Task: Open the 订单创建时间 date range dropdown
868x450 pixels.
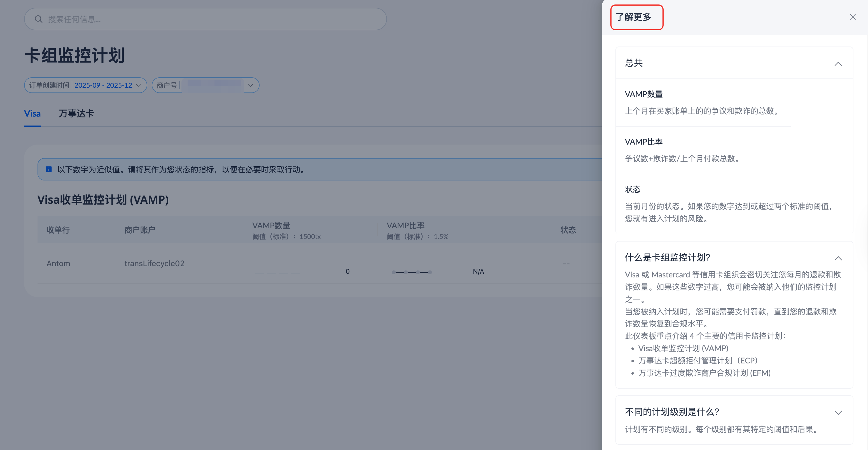Action: pos(85,85)
